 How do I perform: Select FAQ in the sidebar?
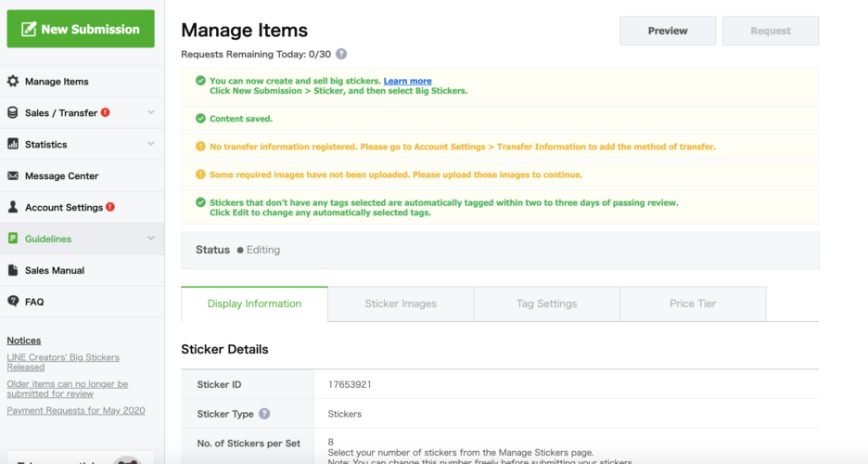click(82, 302)
